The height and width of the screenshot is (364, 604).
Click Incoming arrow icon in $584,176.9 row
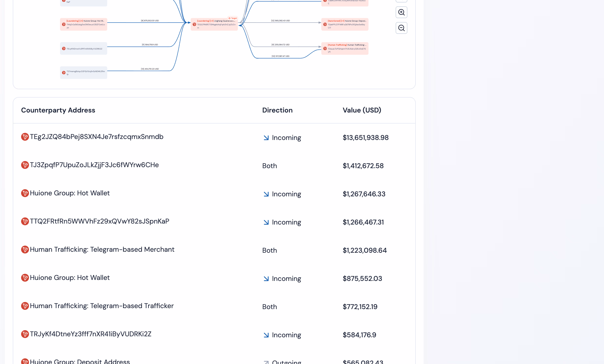click(x=266, y=335)
